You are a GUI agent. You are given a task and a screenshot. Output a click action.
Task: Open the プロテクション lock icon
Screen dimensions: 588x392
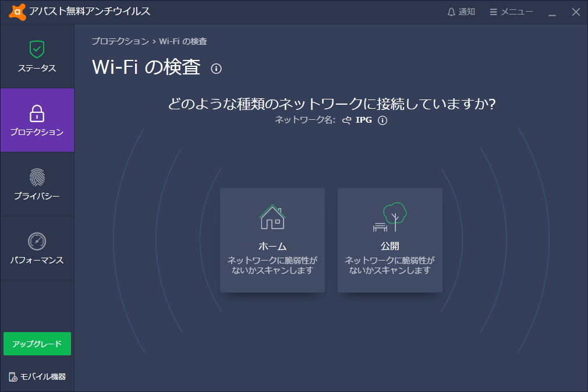(x=37, y=115)
